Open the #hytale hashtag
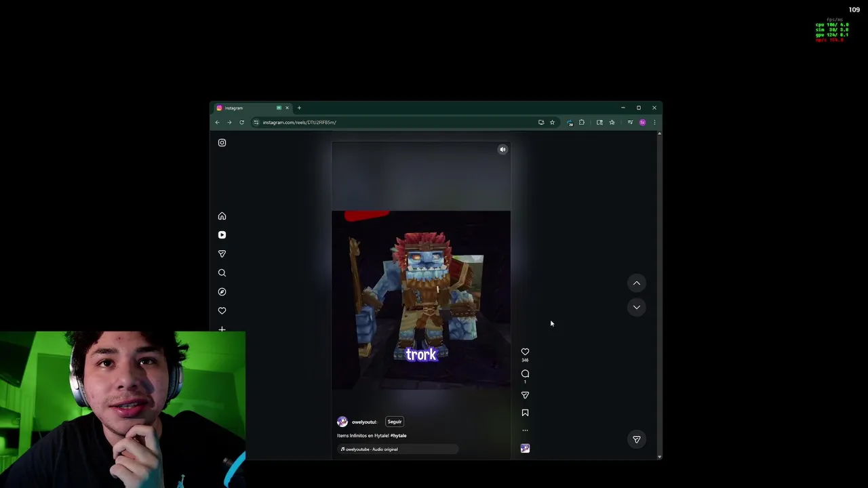This screenshot has height=488, width=868. click(x=398, y=436)
